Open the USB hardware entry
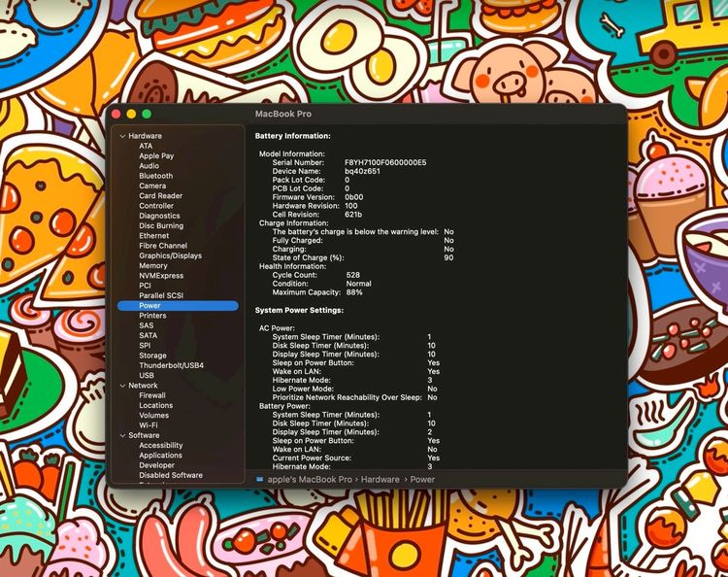 (147, 375)
